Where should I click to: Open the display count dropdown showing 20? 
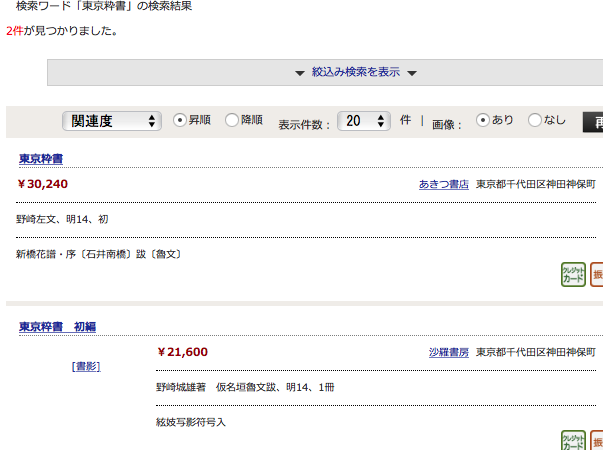pos(363,121)
